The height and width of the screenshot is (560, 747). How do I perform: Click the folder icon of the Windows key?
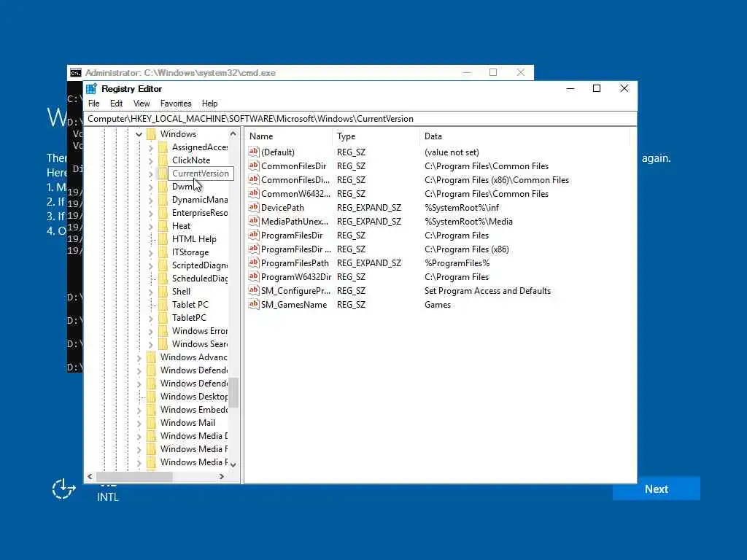pos(152,134)
